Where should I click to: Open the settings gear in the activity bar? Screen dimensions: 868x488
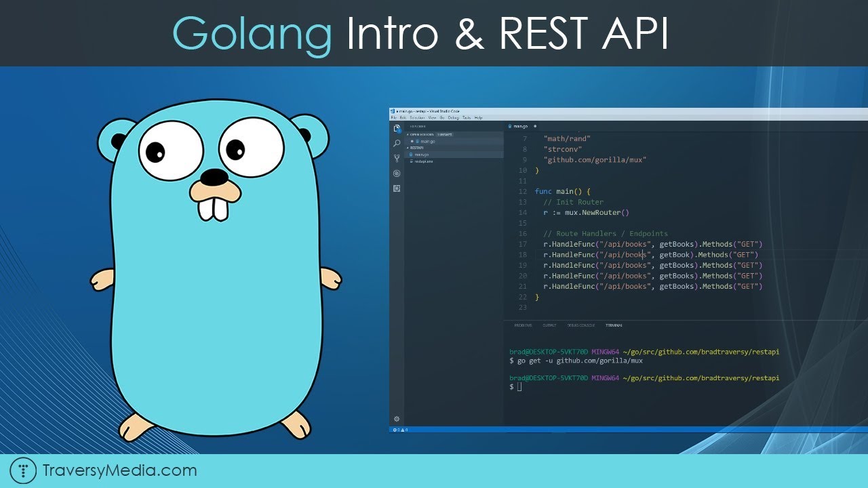coord(397,419)
